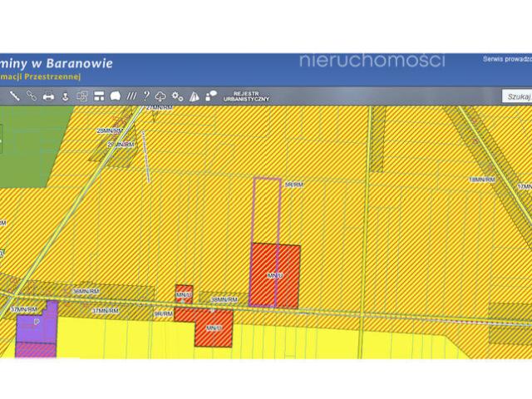Click the printer icon

[48, 96]
